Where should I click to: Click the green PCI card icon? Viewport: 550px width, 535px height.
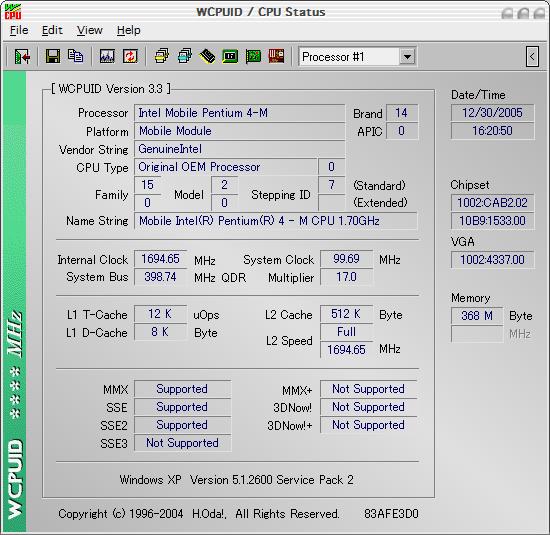pos(253,56)
